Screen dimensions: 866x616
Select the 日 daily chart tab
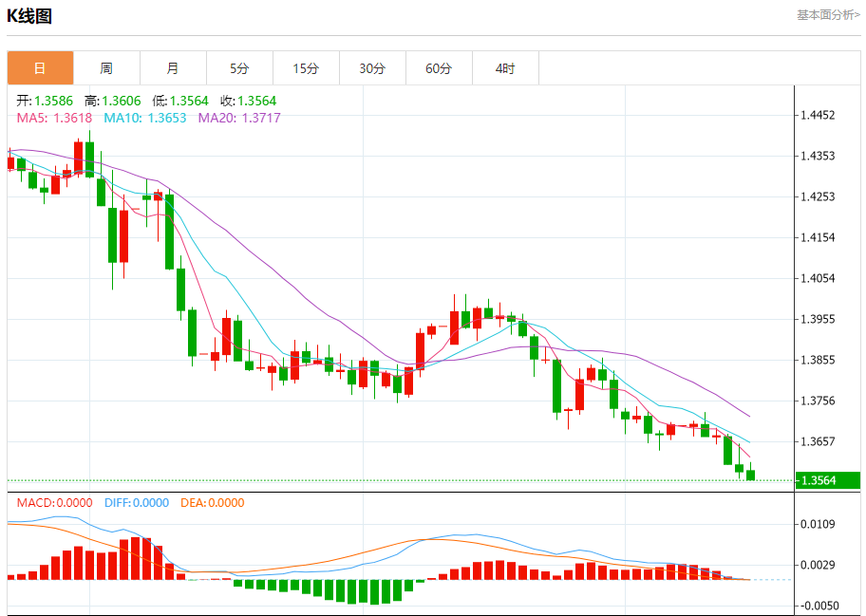[40, 68]
